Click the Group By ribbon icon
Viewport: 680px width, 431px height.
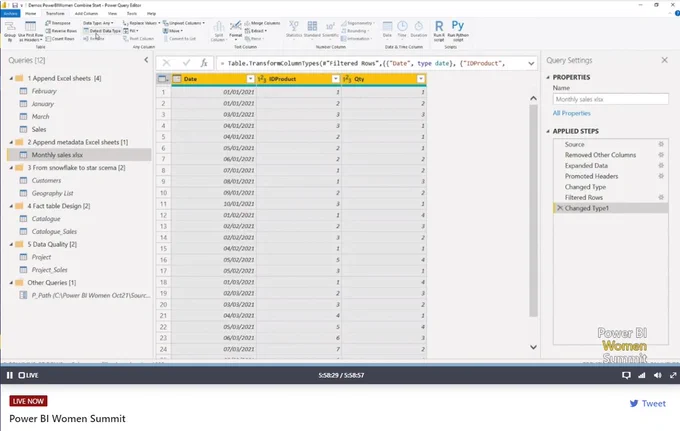(10, 31)
